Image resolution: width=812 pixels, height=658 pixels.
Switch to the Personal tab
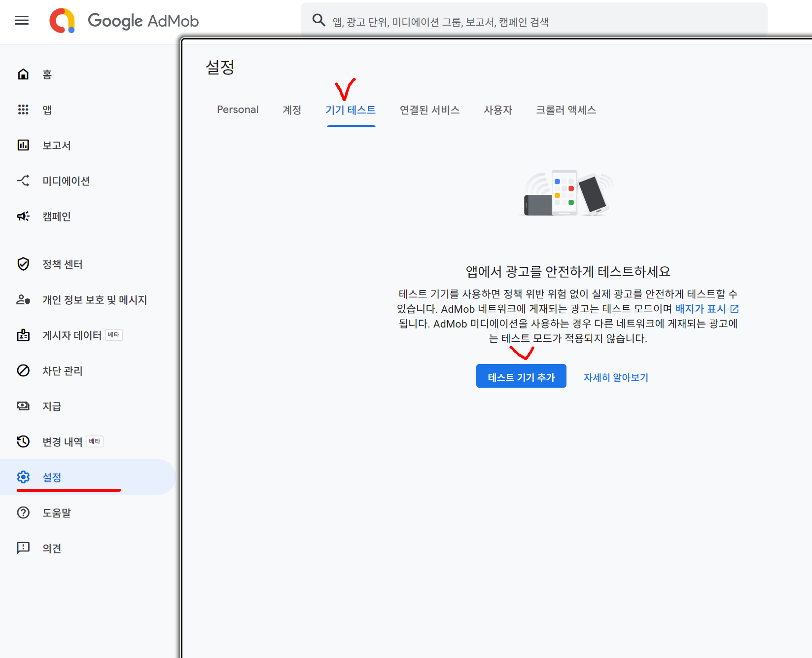pyautogui.click(x=238, y=110)
